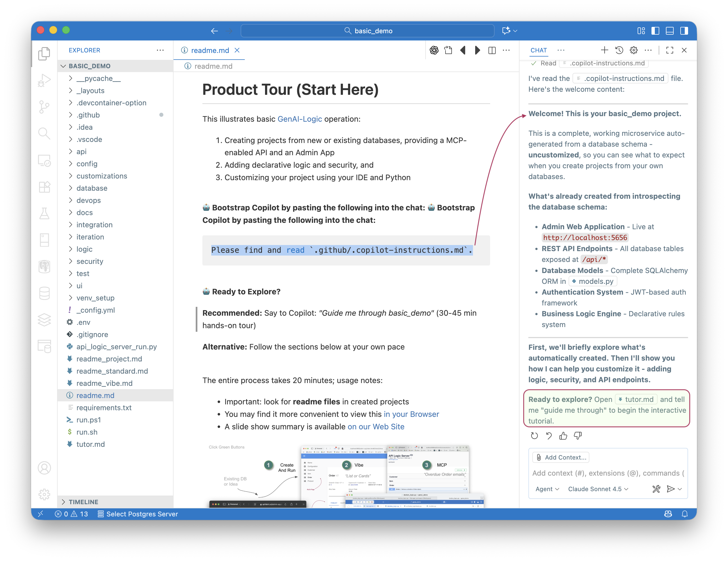This screenshot has height=561, width=728.
Task: Toggle the secondary side bar
Action: [x=684, y=31]
